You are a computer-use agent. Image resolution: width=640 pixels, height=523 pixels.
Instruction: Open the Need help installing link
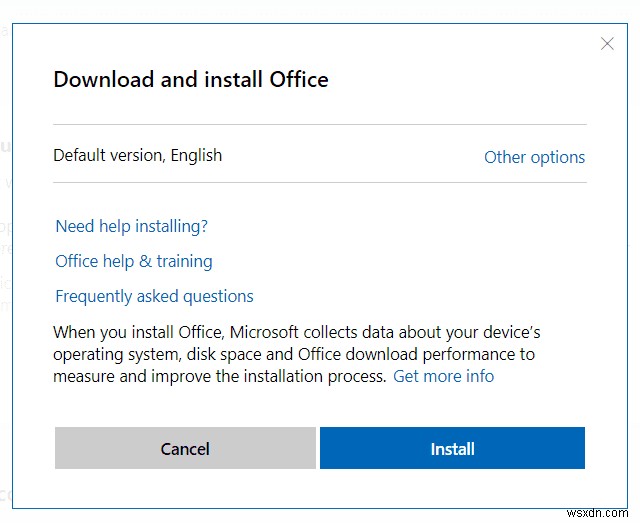click(x=132, y=226)
